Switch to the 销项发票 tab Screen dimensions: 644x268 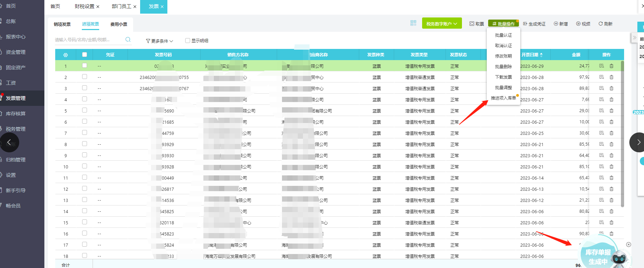[x=62, y=24]
